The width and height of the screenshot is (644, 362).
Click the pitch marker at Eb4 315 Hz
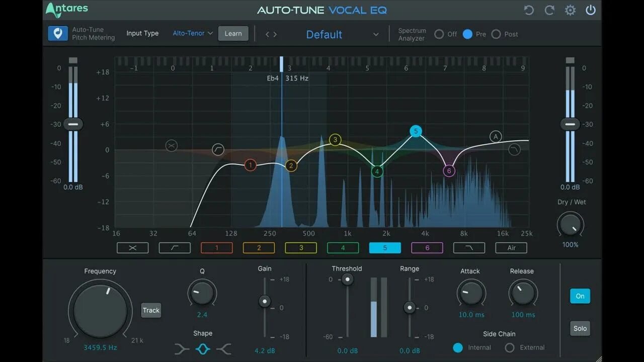pyautogui.click(x=282, y=64)
